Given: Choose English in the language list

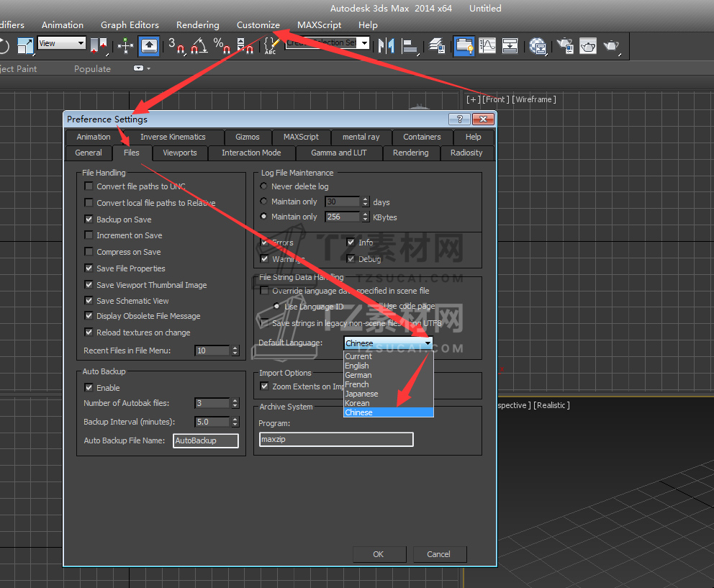Looking at the screenshot, I should 357,366.
